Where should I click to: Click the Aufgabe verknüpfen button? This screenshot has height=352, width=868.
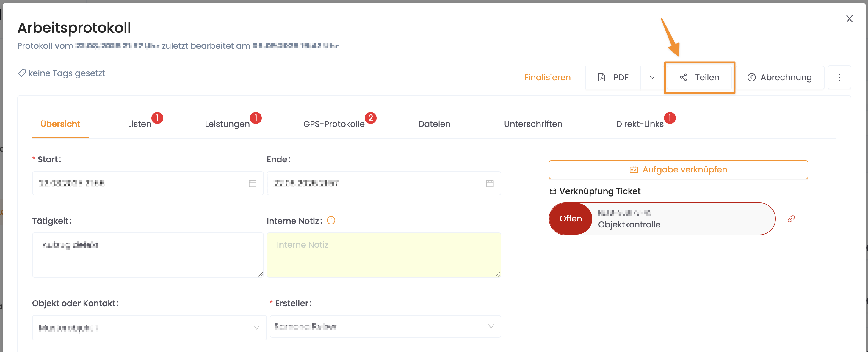[678, 169]
